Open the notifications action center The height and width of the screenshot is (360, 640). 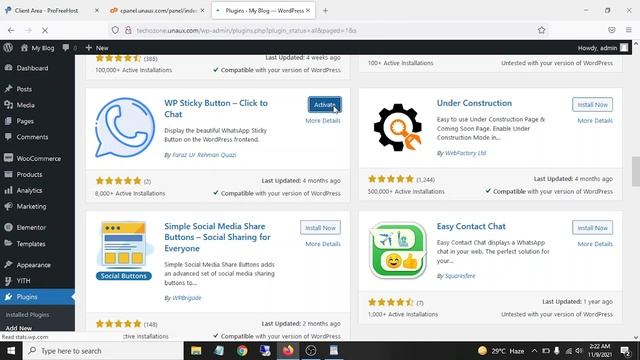coord(625,351)
